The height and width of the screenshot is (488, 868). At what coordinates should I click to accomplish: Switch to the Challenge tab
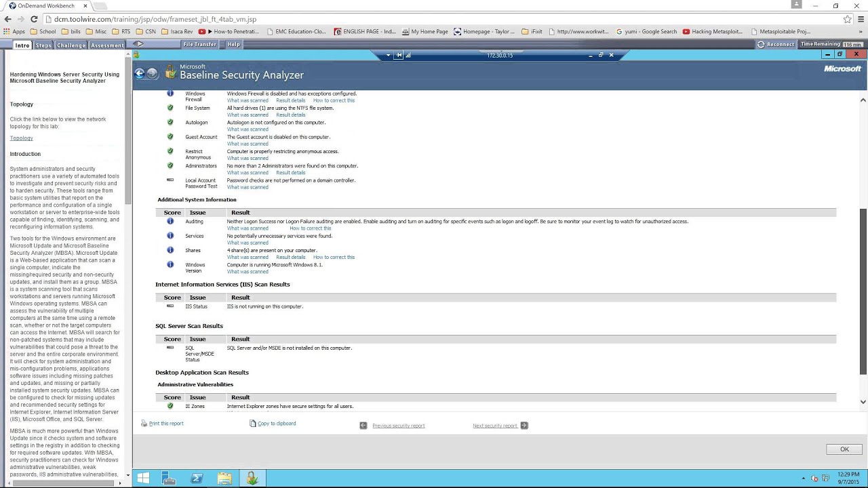71,45
